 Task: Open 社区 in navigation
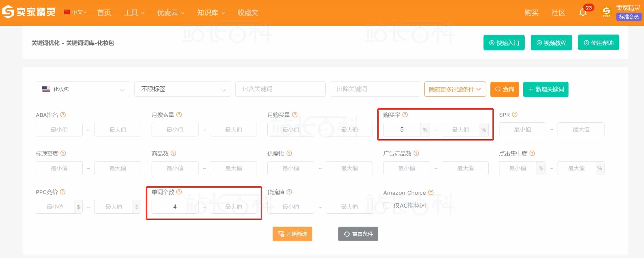coord(558,12)
